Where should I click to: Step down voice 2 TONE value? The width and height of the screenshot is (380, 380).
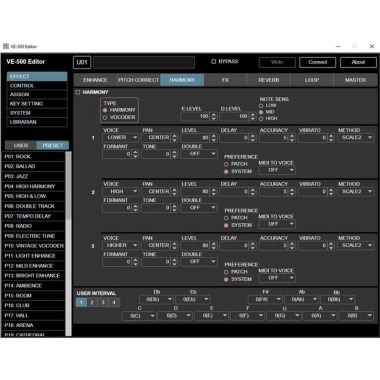[x=174, y=210]
